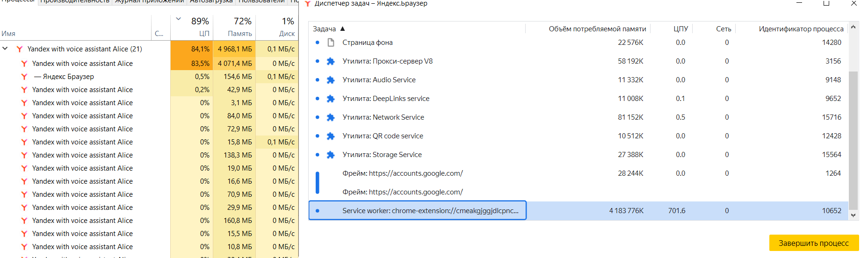
Task: Maximize the Диспетчер задач Яндекс.Браузер window
Action: pyautogui.click(x=826, y=3)
